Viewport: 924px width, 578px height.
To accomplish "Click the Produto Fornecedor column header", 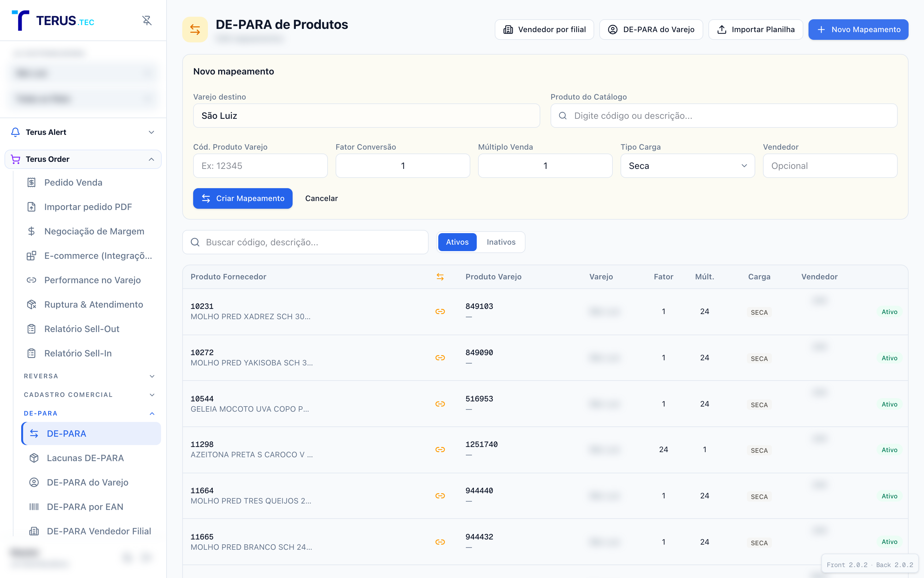I will click(228, 277).
